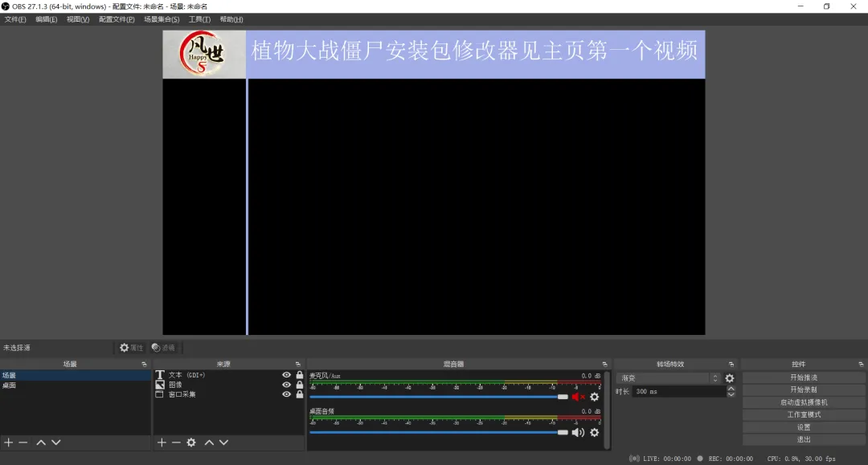Click the REC recording status dot
Viewport: 868px width, 465px height.
pos(700,459)
